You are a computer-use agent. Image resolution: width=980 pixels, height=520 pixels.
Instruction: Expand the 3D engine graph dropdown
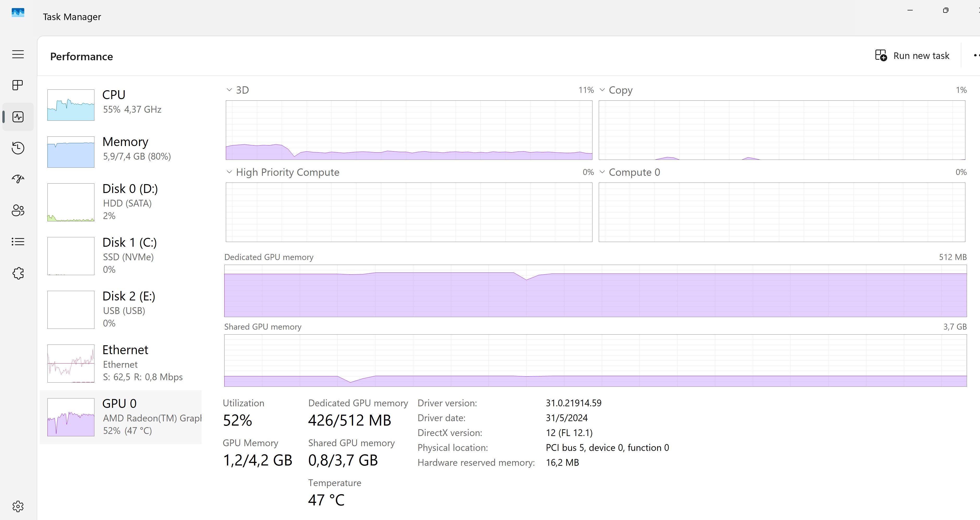pos(229,90)
